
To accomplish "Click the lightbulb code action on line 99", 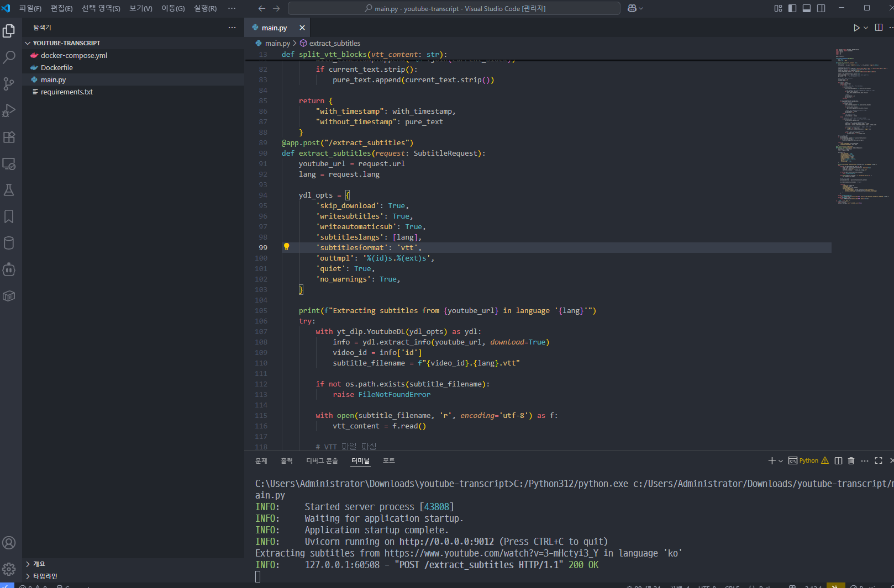I will coord(286,247).
